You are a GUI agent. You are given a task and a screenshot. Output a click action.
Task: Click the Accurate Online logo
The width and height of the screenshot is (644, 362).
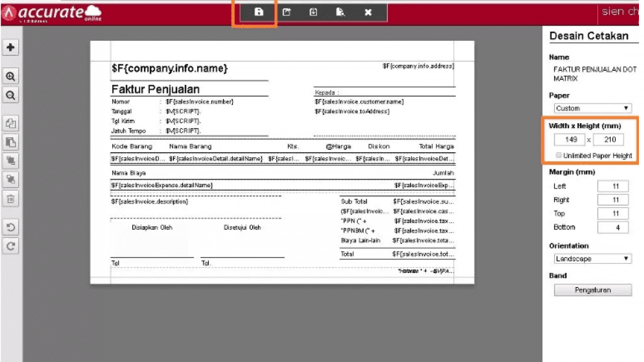[51, 13]
